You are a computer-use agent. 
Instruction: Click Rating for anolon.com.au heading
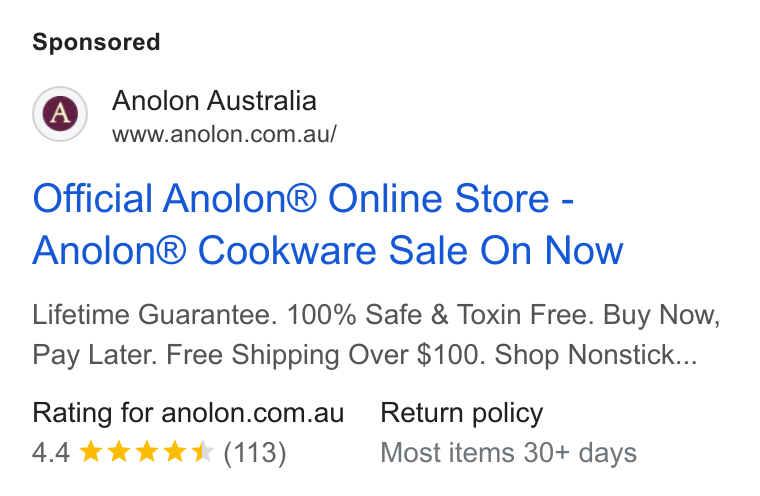point(188,413)
